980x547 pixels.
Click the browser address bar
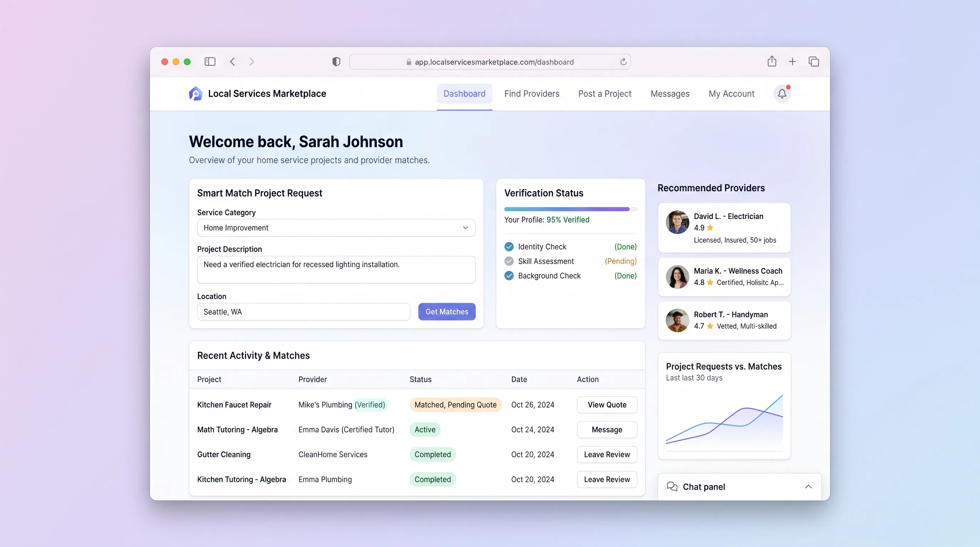tap(490, 62)
